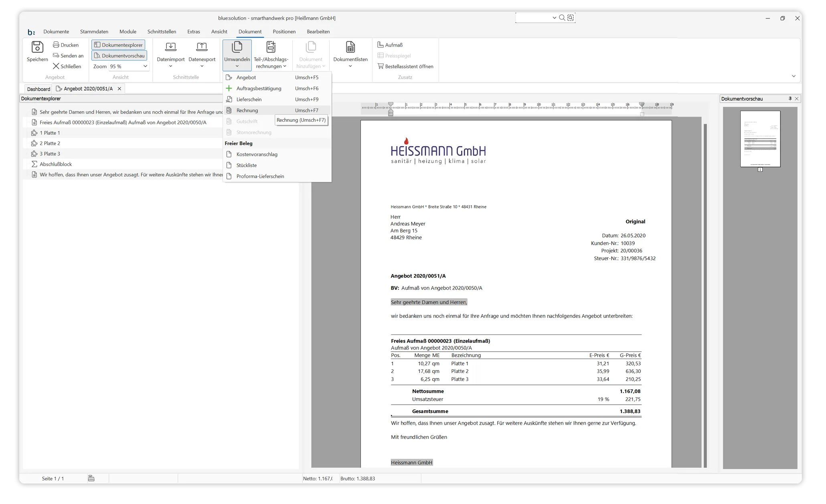Image resolution: width=826 pixels, height=504 pixels.
Task: Click the Dokumentlisten icon
Action: 350,48
